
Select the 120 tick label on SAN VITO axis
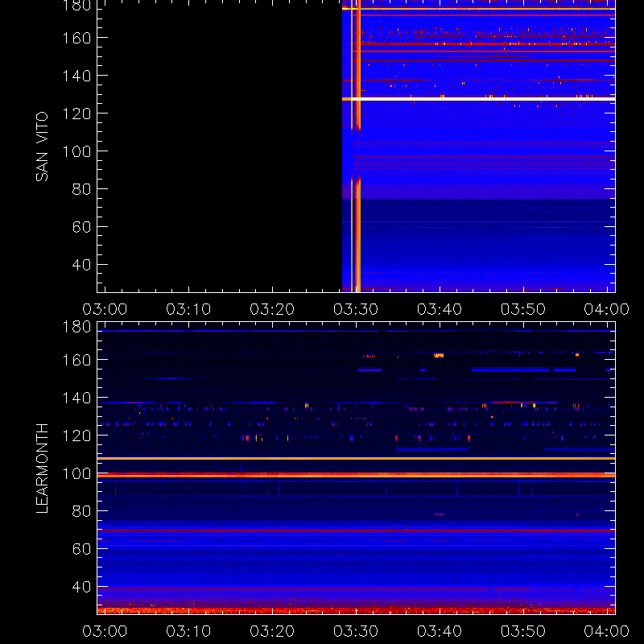[76, 114]
